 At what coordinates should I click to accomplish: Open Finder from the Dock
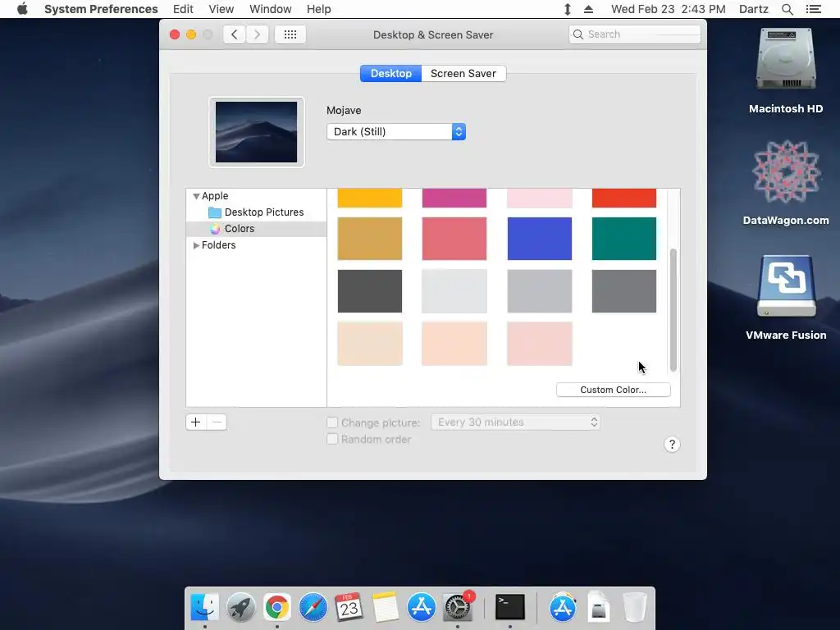click(204, 608)
